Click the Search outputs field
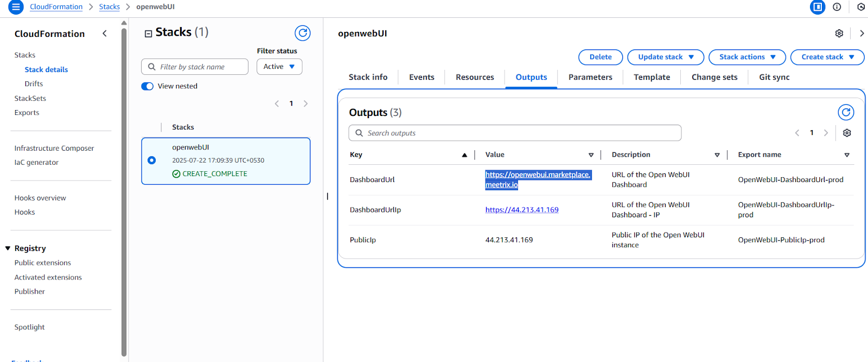The image size is (868, 362). coord(515,133)
